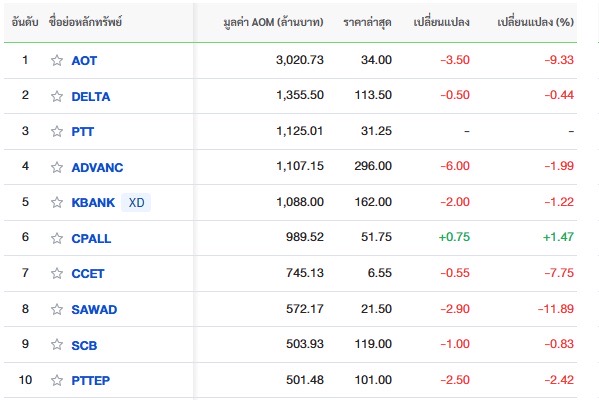The image size is (599, 400).
Task: Add SCB to favorites star
Action: (x=57, y=345)
